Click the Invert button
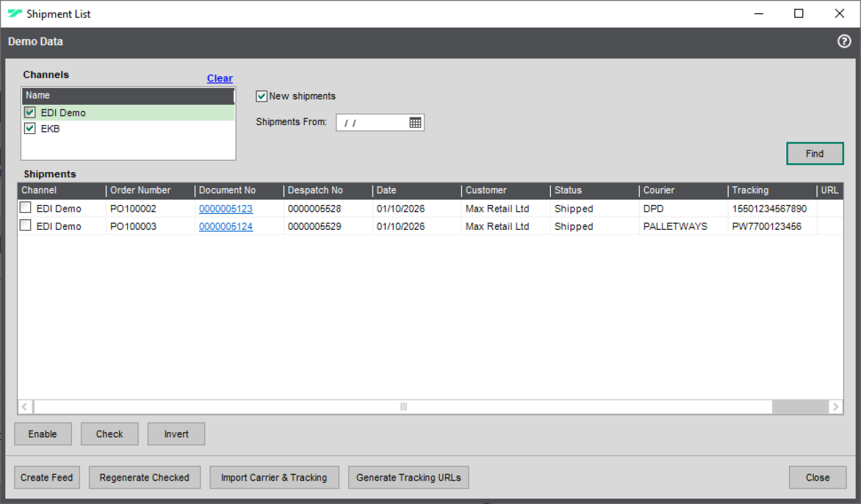The height and width of the screenshot is (504, 861). coord(176,434)
